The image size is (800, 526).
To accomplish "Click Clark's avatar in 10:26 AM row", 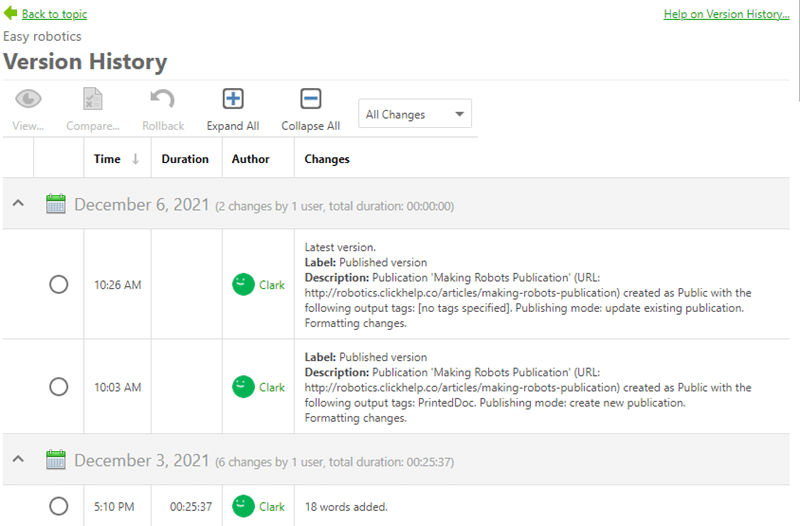I will pyautogui.click(x=243, y=284).
